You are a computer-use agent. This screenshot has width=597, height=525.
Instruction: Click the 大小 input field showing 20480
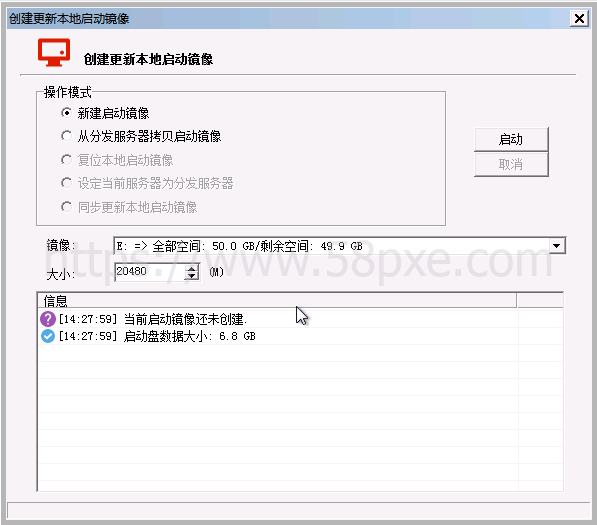click(150, 272)
